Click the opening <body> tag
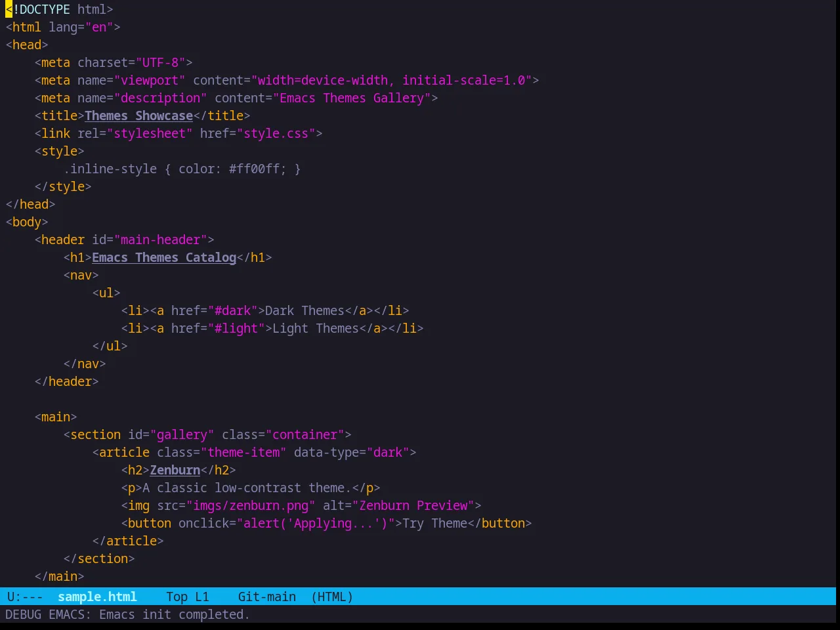 click(x=27, y=222)
